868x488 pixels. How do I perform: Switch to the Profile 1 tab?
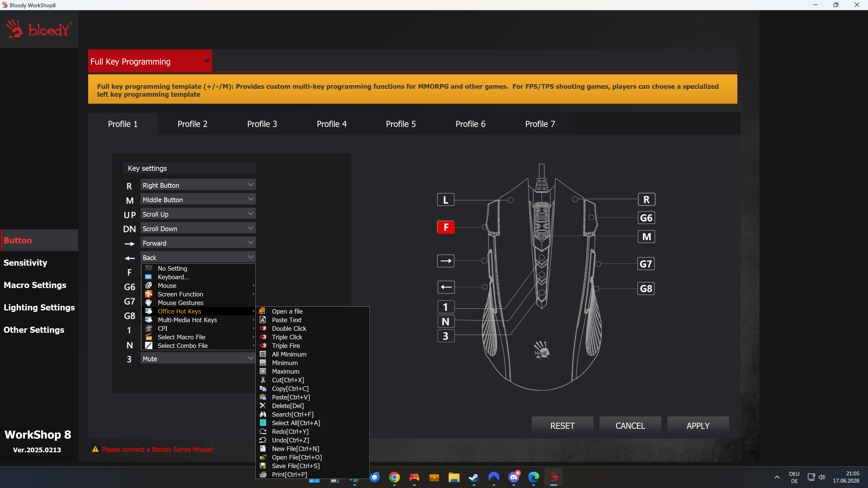coord(123,124)
